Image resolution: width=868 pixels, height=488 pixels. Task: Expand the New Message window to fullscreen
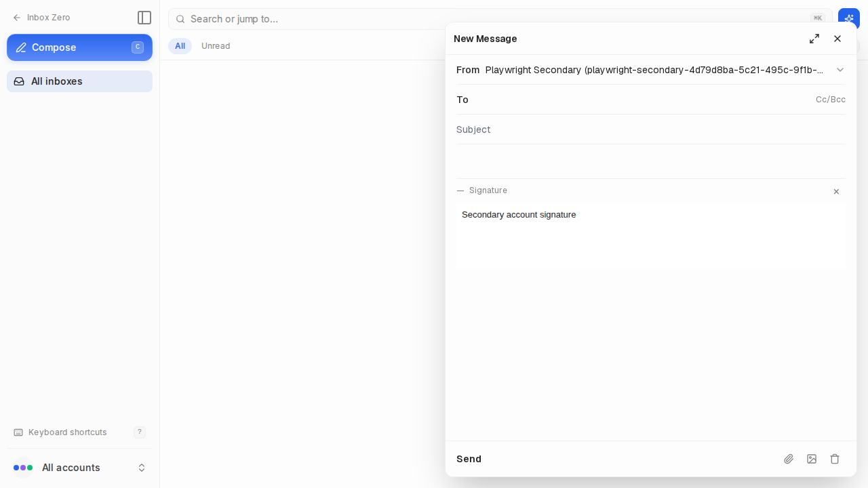click(814, 39)
